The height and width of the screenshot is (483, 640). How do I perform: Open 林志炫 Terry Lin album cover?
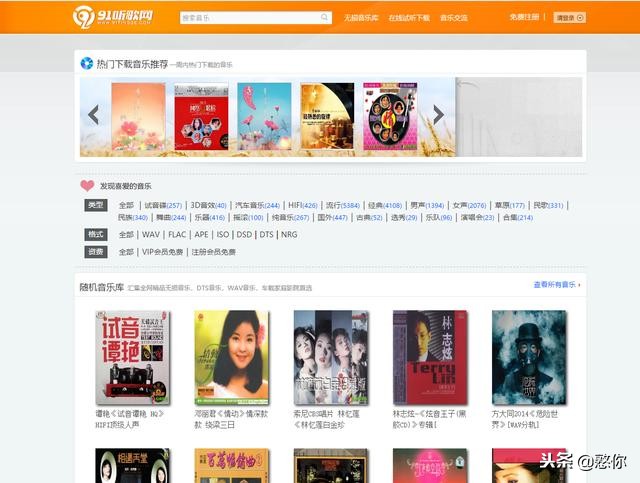[x=430, y=358]
